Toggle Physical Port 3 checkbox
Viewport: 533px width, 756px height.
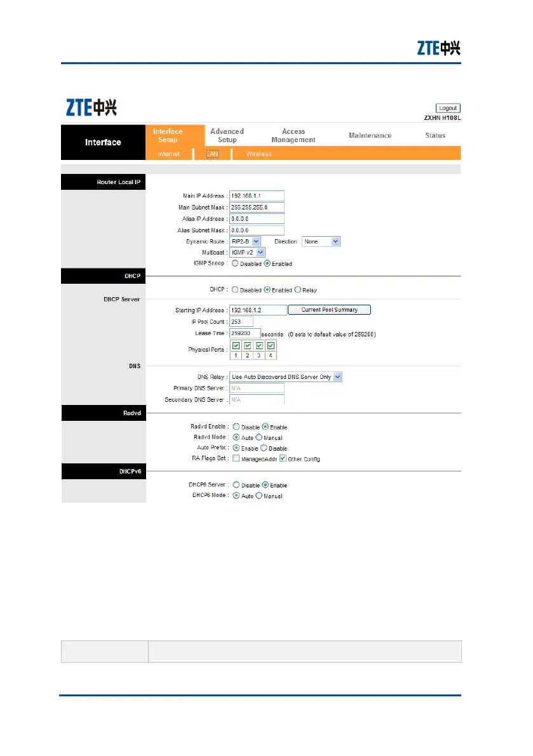[x=259, y=346]
